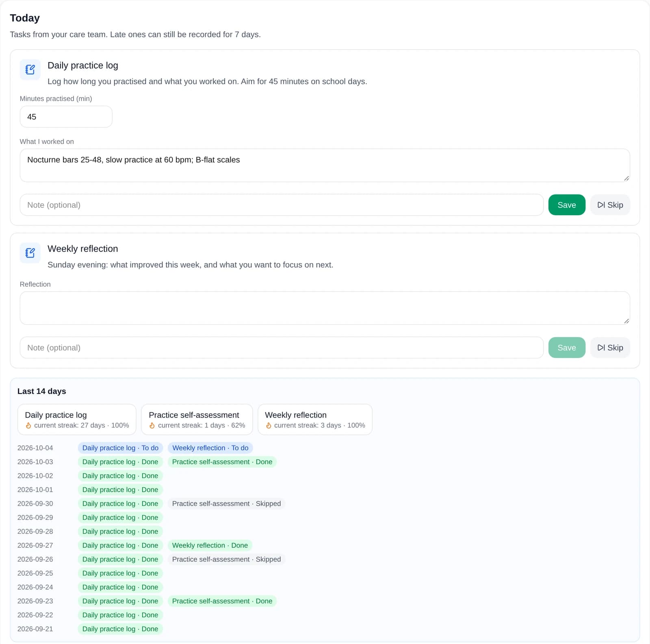
Task: Click 'Daily practice log · Done' on 2026-09-29
Action: (x=120, y=518)
